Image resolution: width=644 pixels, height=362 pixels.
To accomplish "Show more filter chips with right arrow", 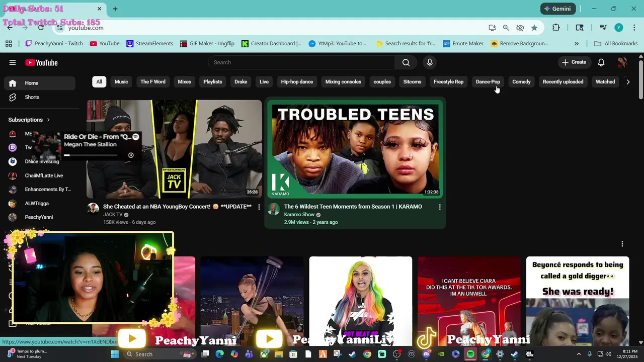I will pos(628,81).
